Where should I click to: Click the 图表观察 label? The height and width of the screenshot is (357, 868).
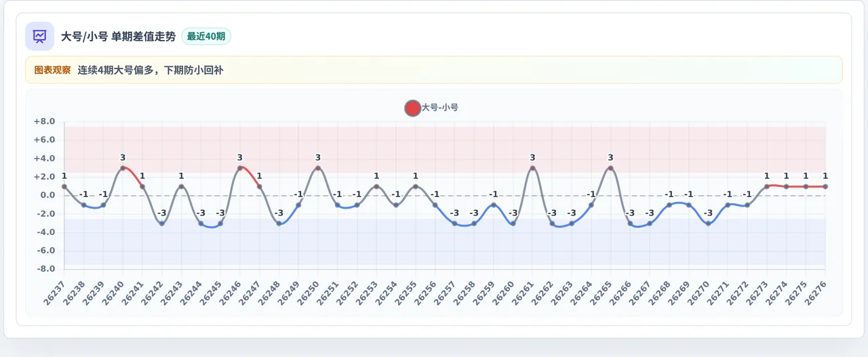(x=52, y=70)
